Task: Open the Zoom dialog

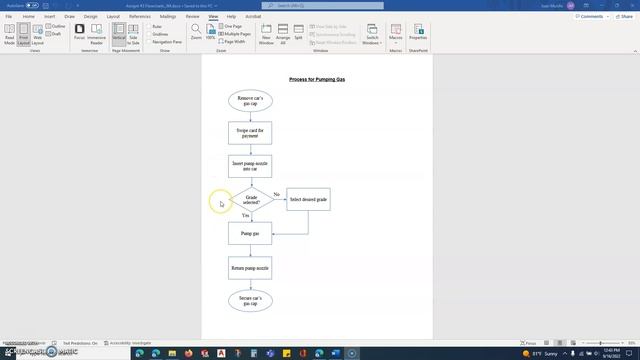Action: coord(196,32)
